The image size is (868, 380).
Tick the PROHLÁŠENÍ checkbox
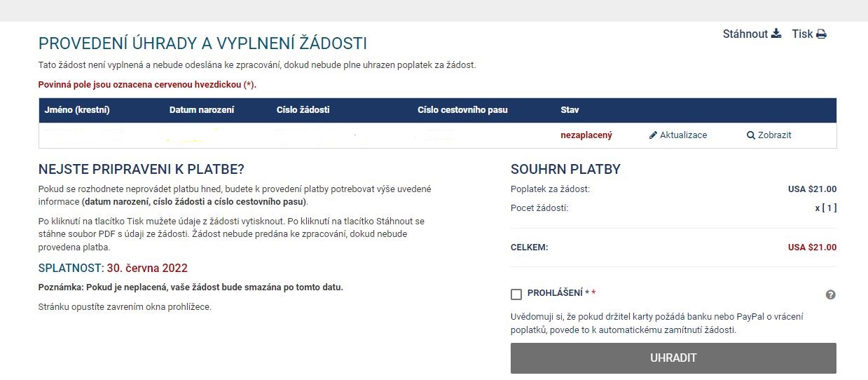coord(516,294)
